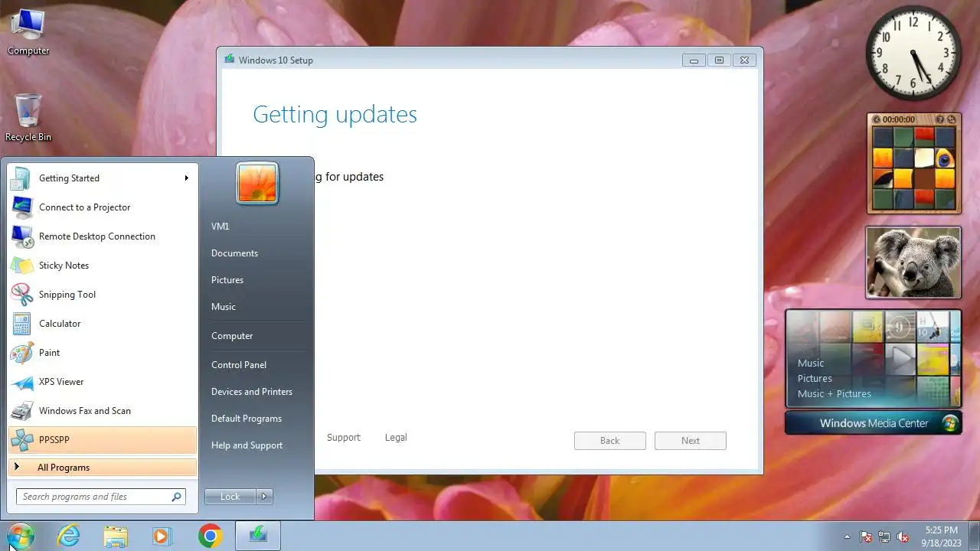980x551 pixels.
Task: Open Calculator from Start menu
Action: [x=102, y=324]
